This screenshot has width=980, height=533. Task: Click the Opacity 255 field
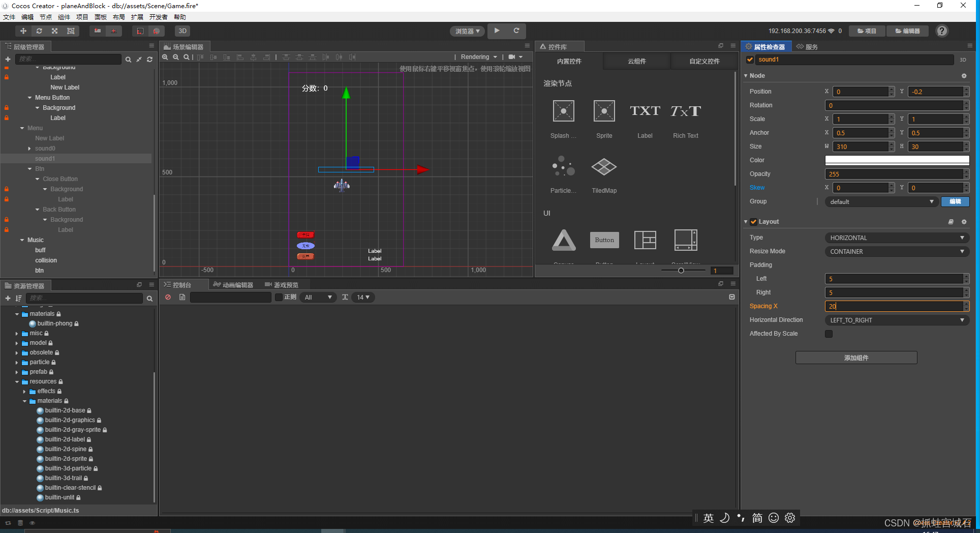pos(894,174)
